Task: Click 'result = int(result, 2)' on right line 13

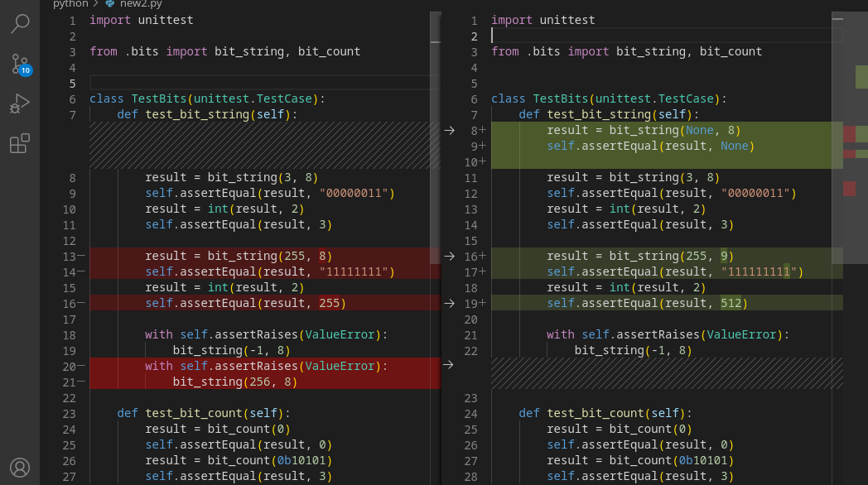Action: pyautogui.click(x=626, y=209)
